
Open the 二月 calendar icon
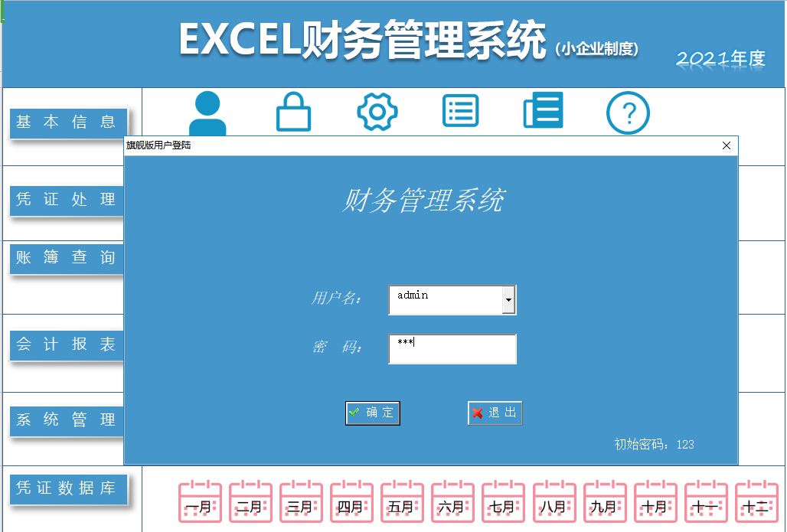pyautogui.click(x=251, y=501)
